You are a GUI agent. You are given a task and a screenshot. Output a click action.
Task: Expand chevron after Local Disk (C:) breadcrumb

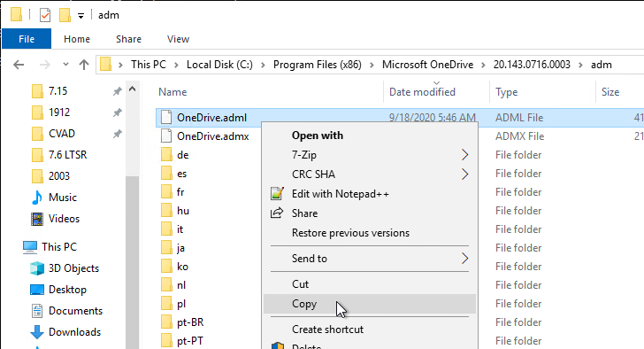pyautogui.click(x=263, y=65)
